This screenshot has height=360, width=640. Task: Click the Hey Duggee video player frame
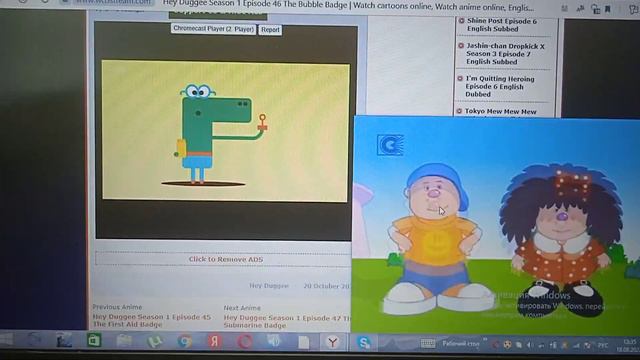coord(225,131)
